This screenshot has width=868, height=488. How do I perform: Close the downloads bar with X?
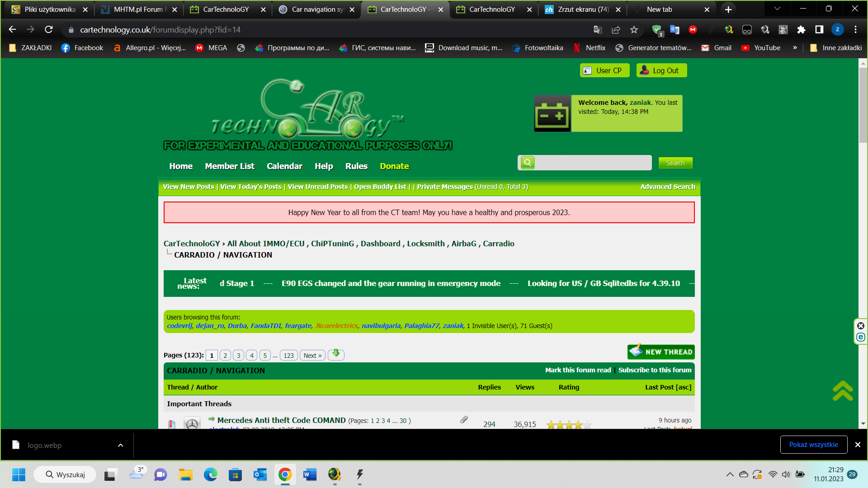(x=858, y=445)
